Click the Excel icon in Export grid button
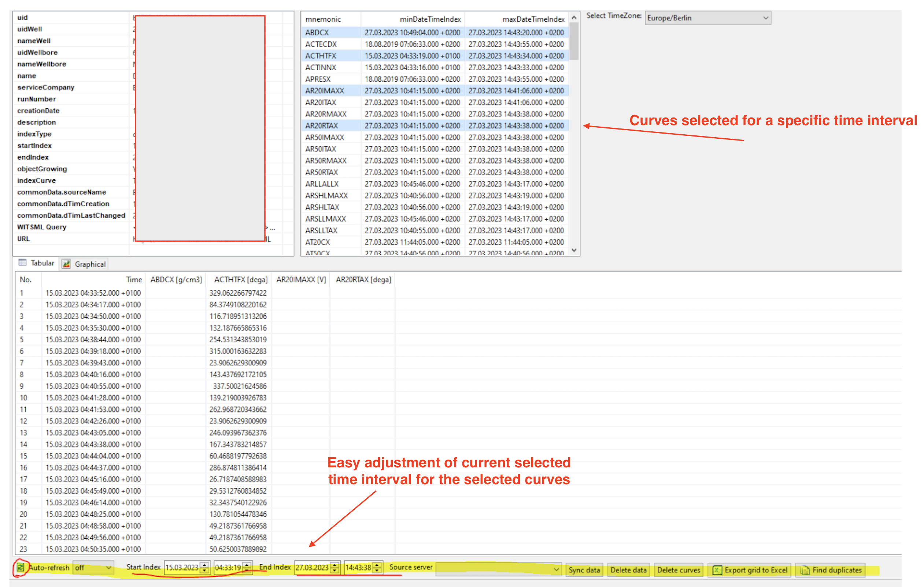This screenshot has height=587, width=924. [x=717, y=570]
